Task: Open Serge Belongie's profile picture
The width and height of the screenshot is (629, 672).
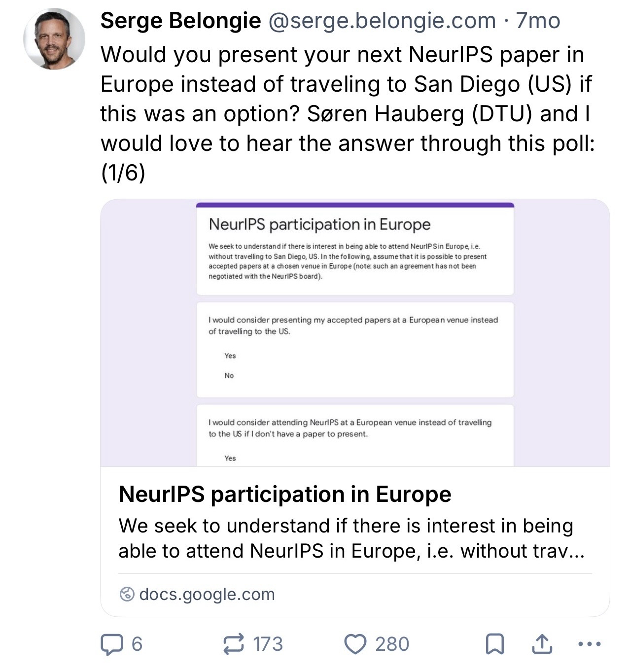Action: pos(54,38)
